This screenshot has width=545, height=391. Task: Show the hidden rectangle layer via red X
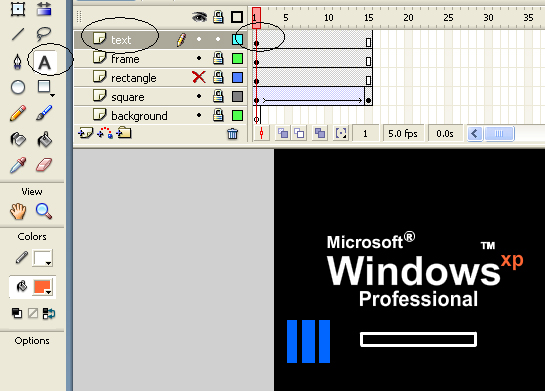[x=199, y=77]
